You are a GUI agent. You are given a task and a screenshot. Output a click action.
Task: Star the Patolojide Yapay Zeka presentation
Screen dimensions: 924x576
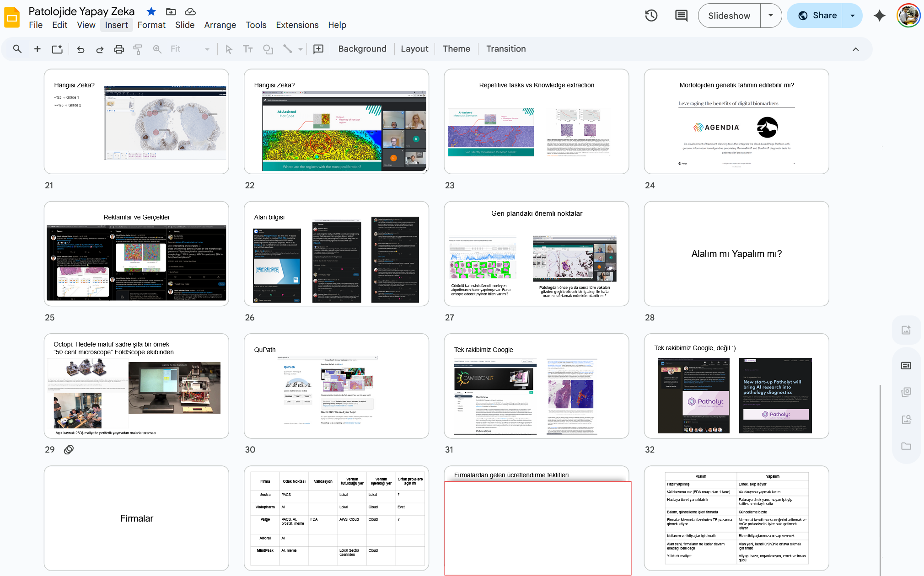pyautogui.click(x=151, y=11)
